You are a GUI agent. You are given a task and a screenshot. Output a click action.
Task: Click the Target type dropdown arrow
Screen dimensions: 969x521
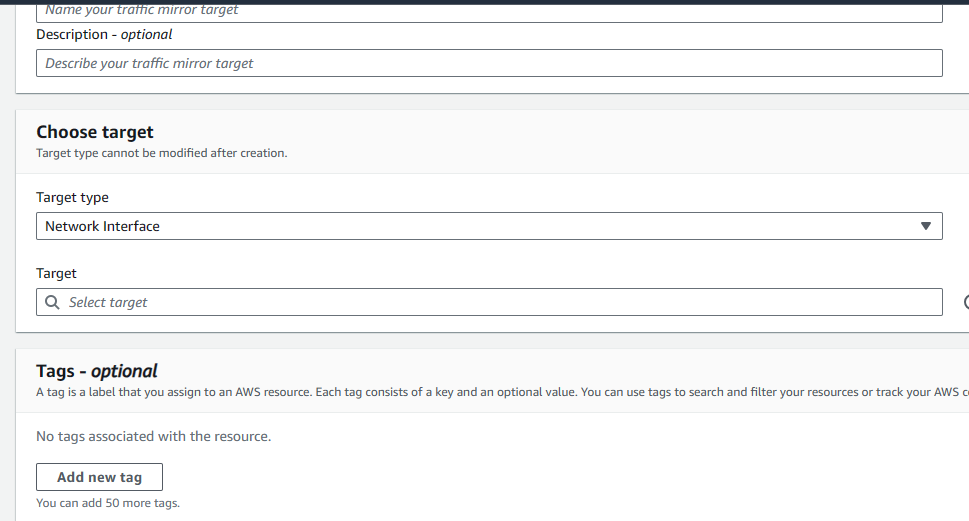(925, 226)
